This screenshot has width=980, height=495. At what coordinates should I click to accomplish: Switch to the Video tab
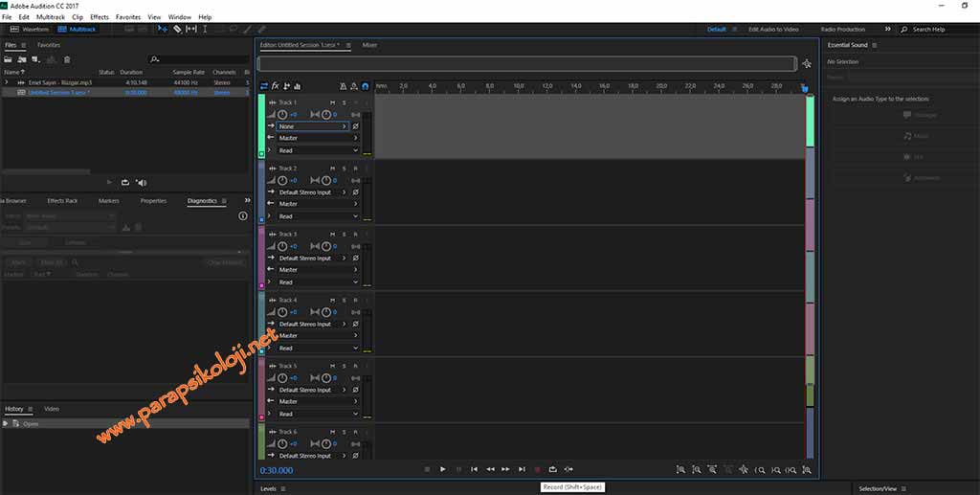pyautogui.click(x=52, y=409)
